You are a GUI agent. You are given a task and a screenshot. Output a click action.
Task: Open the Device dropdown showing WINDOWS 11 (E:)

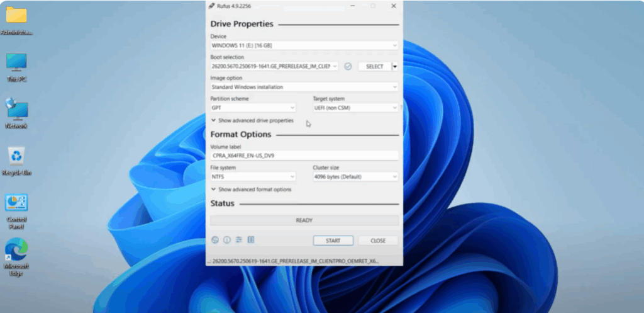click(x=304, y=45)
